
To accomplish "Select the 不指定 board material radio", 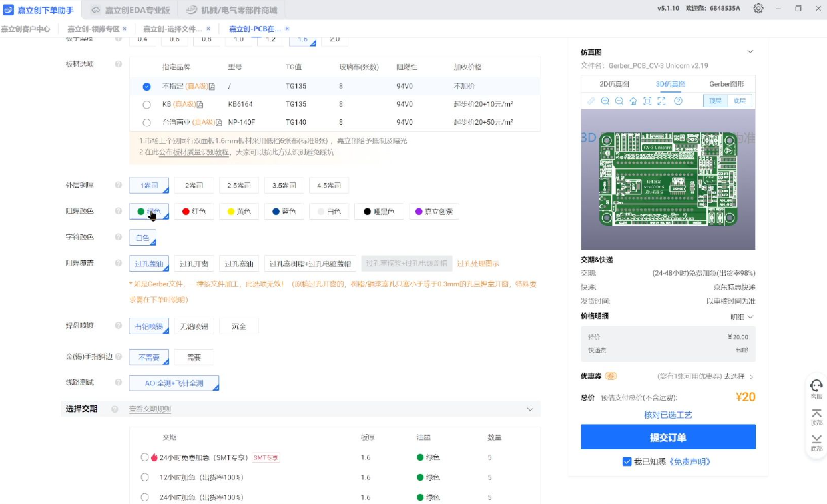I will click(146, 87).
